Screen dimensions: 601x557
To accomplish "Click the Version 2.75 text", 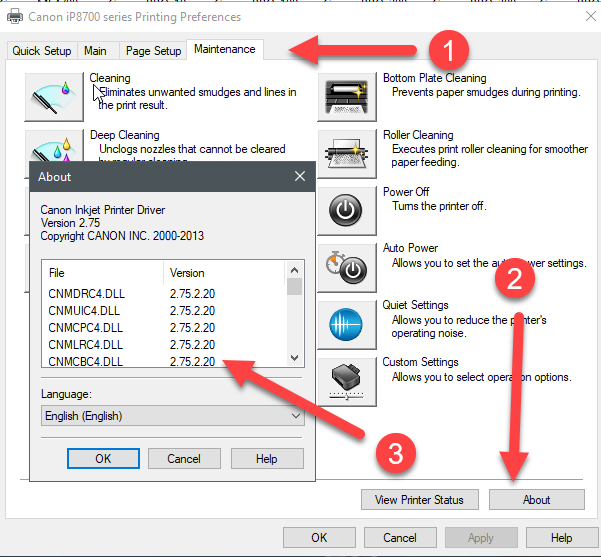I will (70, 223).
